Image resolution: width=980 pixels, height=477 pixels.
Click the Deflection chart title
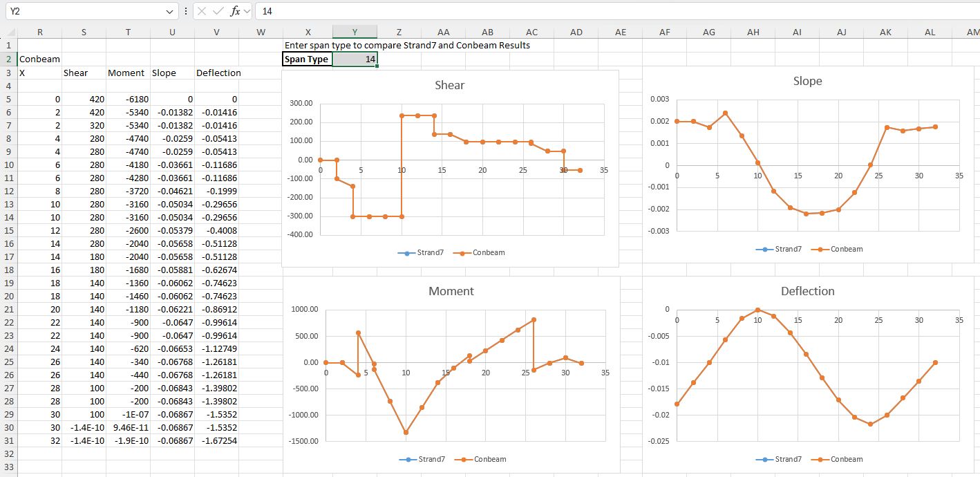tap(807, 291)
